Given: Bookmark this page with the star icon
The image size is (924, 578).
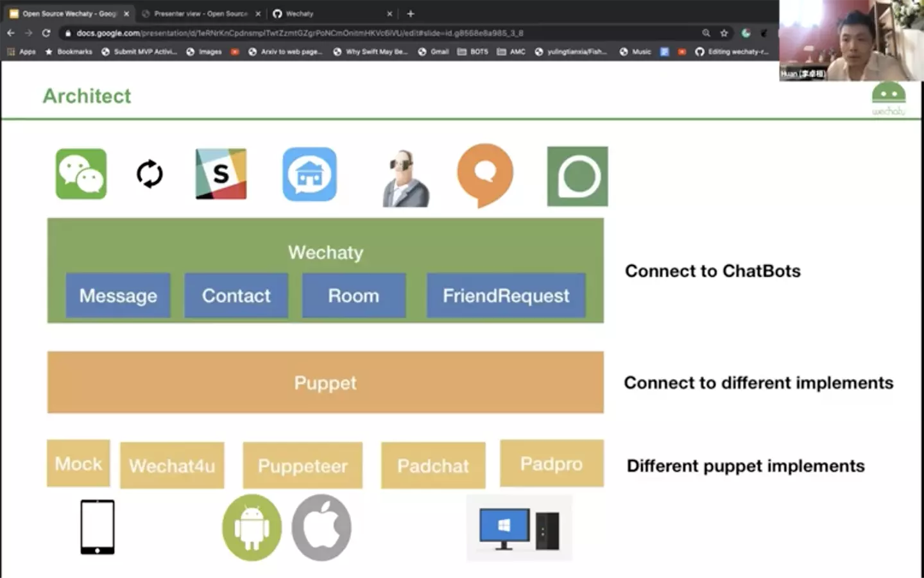Looking at the screenshot, I should tap(724, 33).
